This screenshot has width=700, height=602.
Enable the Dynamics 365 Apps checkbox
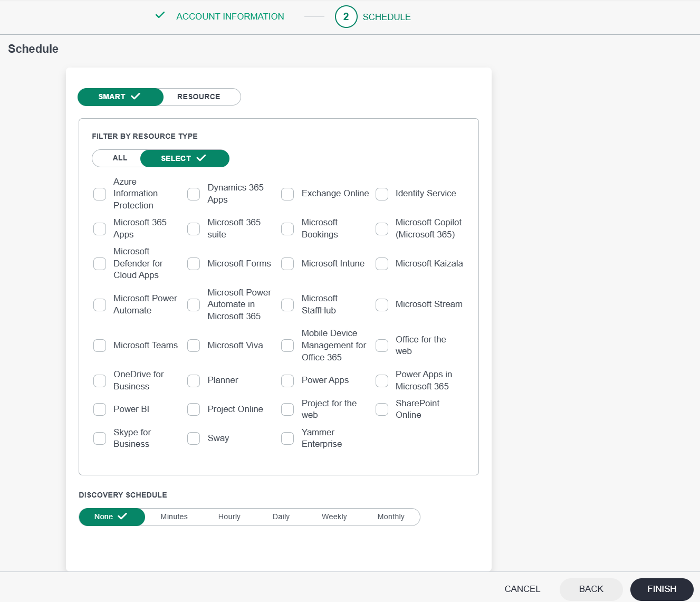coord(194,194)
